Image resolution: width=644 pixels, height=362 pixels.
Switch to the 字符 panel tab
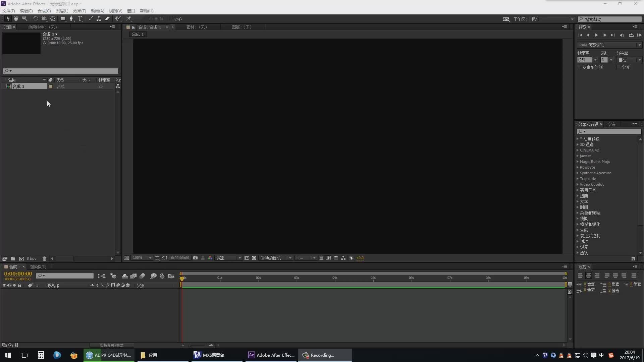[x=611, y=124]
